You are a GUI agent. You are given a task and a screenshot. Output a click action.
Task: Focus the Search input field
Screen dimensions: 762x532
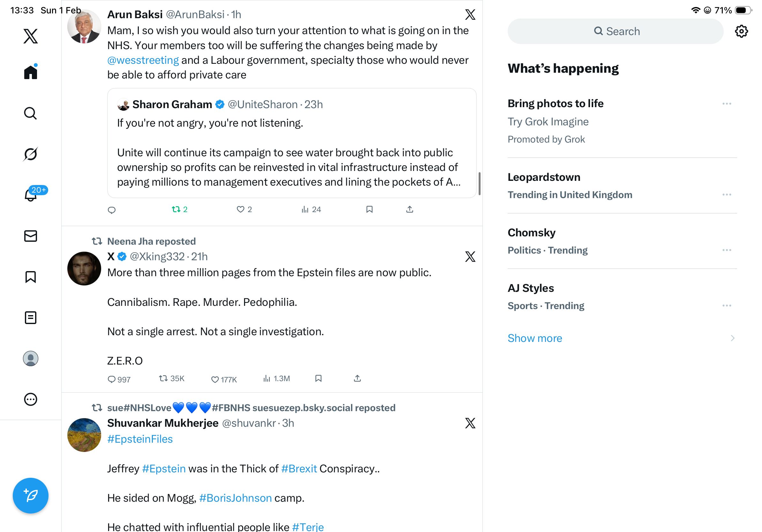[615, 32]
